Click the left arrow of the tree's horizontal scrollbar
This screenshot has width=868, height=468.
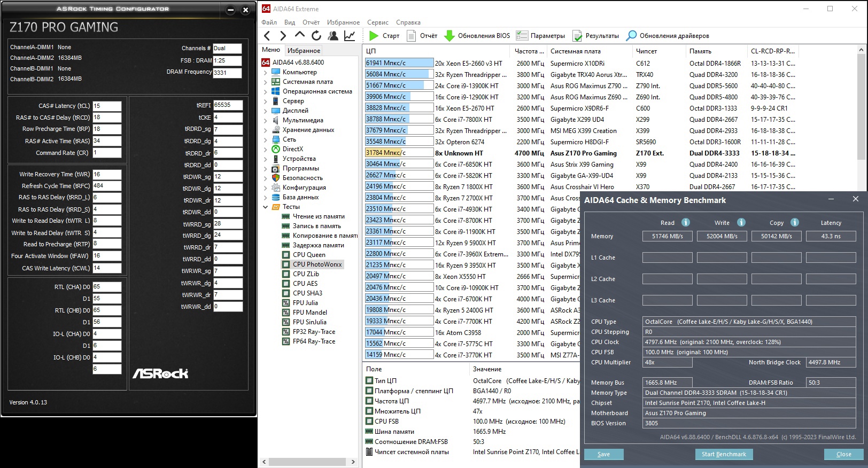[265, 462]
